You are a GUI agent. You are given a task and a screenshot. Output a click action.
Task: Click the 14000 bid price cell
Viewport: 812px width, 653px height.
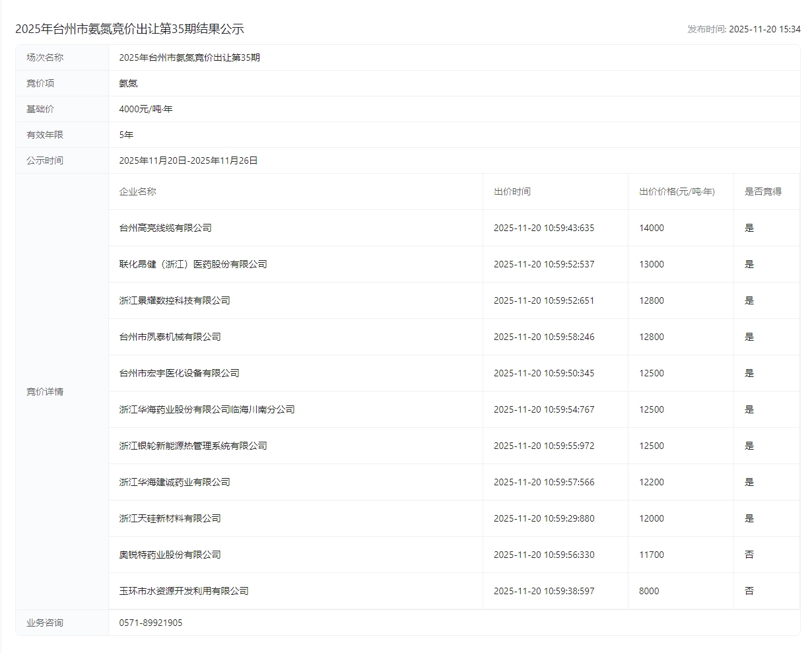(x=652, y=228)
